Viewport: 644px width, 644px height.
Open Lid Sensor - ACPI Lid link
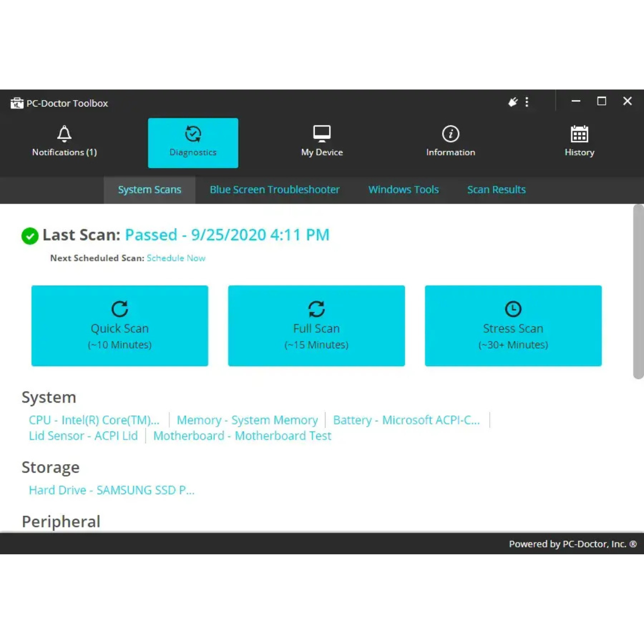(x=83, y=436)
